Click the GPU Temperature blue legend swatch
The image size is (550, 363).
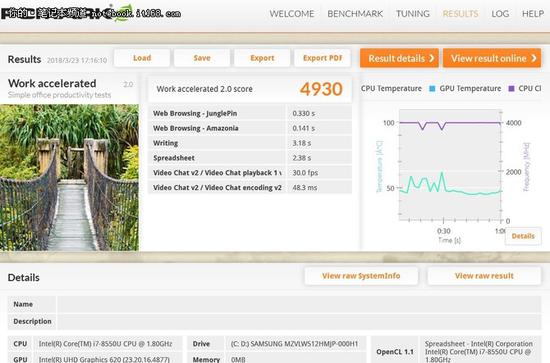point(432,89)
